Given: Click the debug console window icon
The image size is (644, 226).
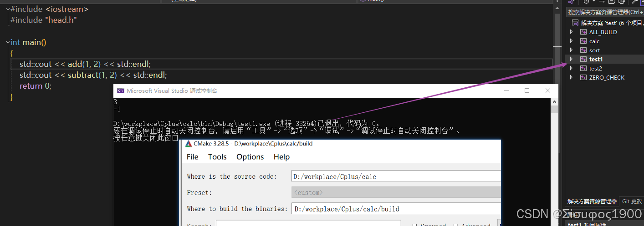Looking at the screenshot, I should 121,90.
